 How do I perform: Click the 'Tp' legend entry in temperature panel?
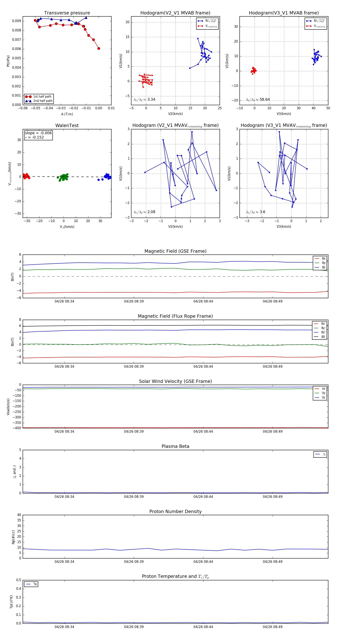(31, 584)
